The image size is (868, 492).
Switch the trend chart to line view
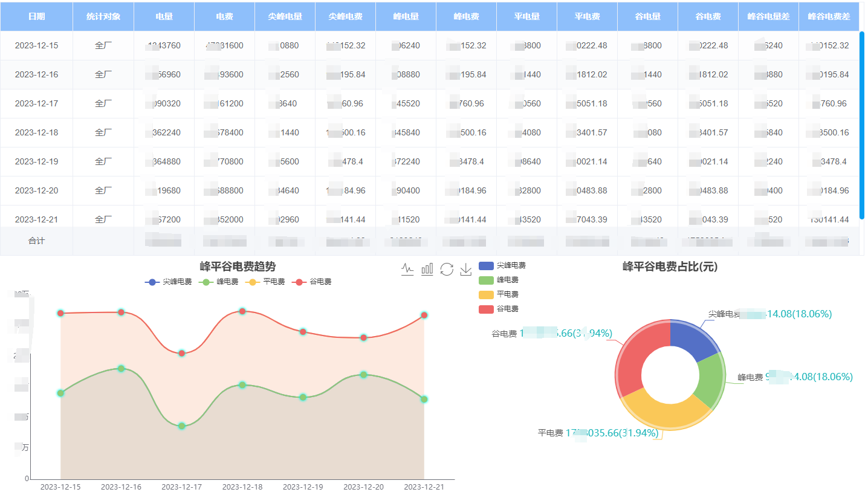coord(407,269)
